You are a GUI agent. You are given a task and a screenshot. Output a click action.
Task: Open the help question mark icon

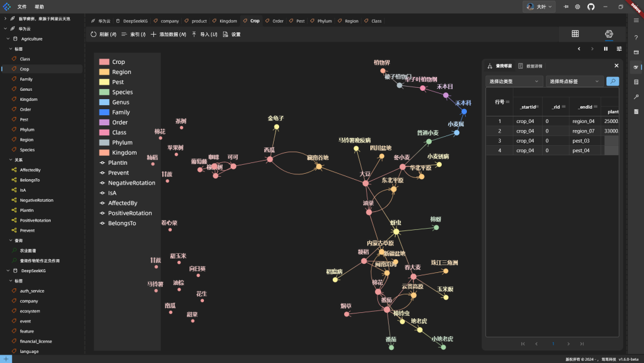(x=636, y=38)
